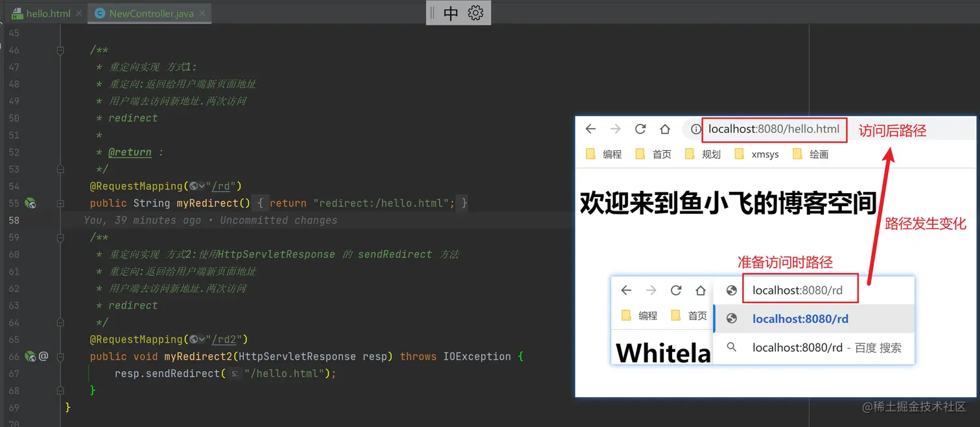Click the fold end marker at line 64
The height and width of the screenshot is (427, 980).
(60, 323)
